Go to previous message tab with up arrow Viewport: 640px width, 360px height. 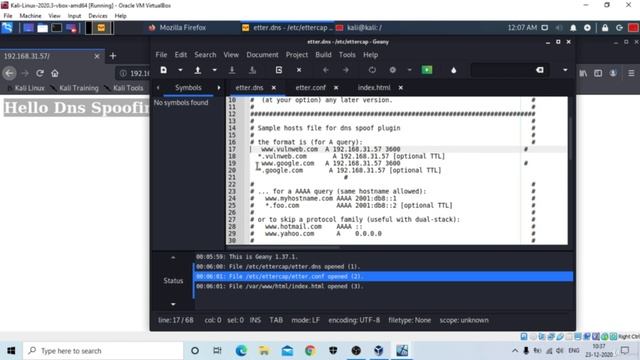(173, 258)
